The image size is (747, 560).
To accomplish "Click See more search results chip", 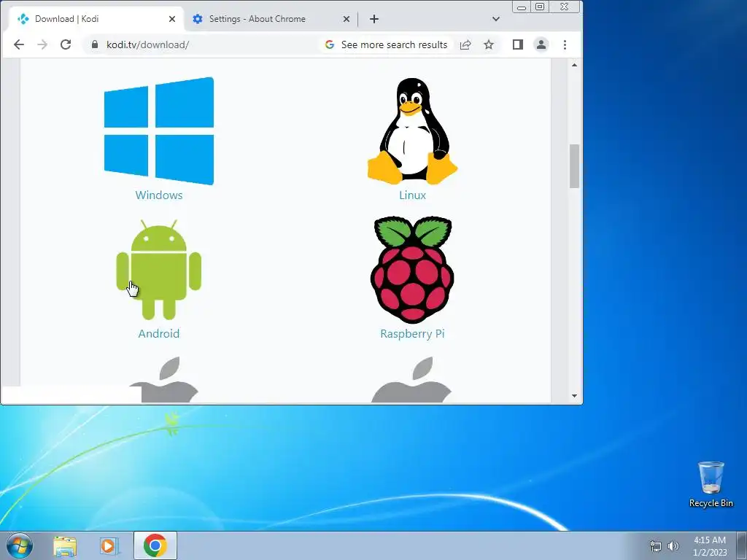I will (x=387, y=44).
